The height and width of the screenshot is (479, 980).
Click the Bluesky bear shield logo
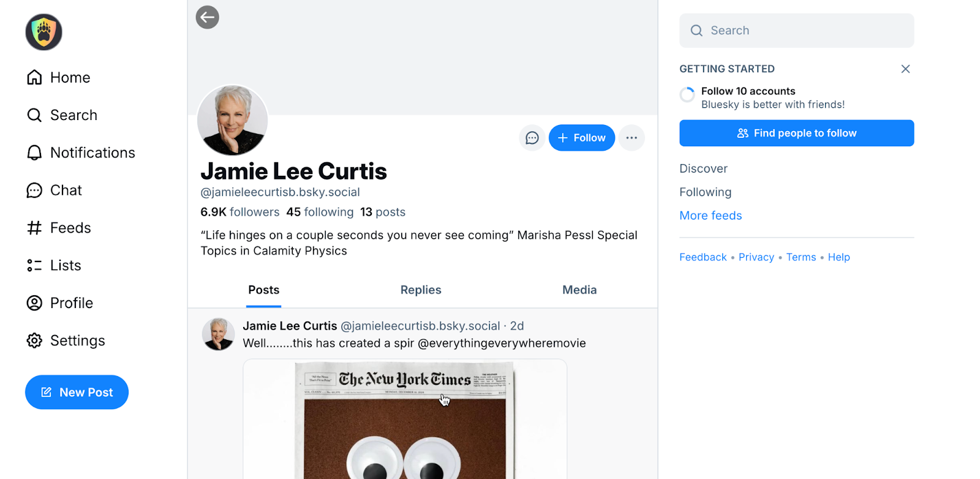point(43,32)
